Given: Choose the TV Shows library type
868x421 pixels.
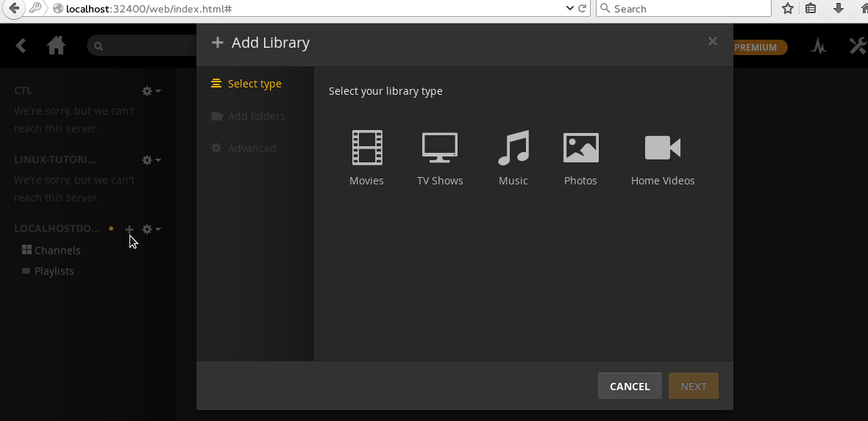Looking at the screenshot, I should click(x=440, y=157).
